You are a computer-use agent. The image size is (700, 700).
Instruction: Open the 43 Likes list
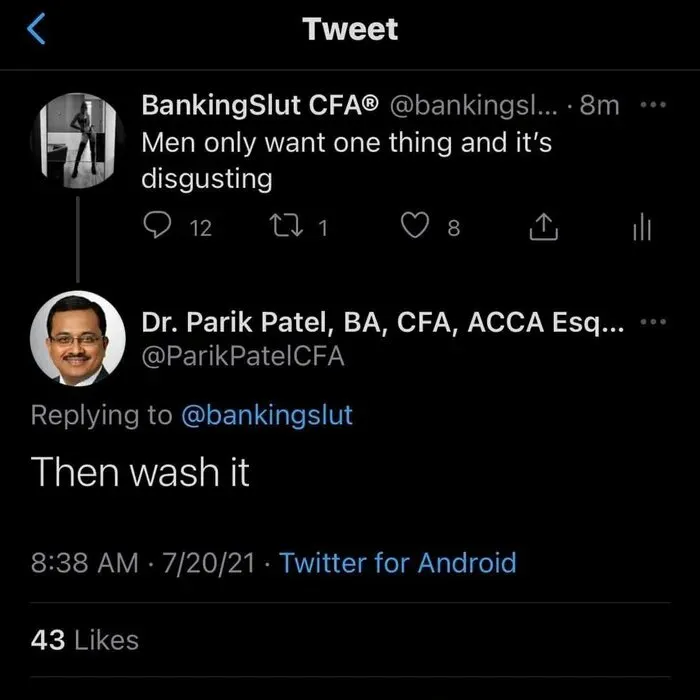(85, 640)
